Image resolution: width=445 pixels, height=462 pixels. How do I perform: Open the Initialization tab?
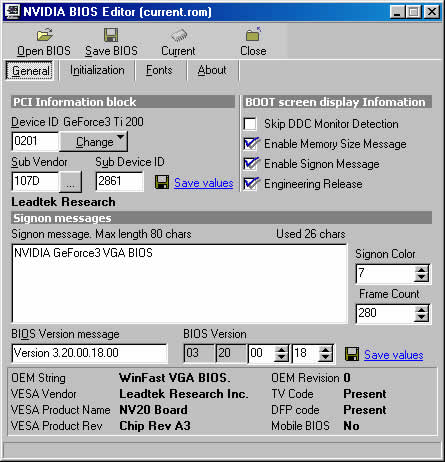point(97,70)
